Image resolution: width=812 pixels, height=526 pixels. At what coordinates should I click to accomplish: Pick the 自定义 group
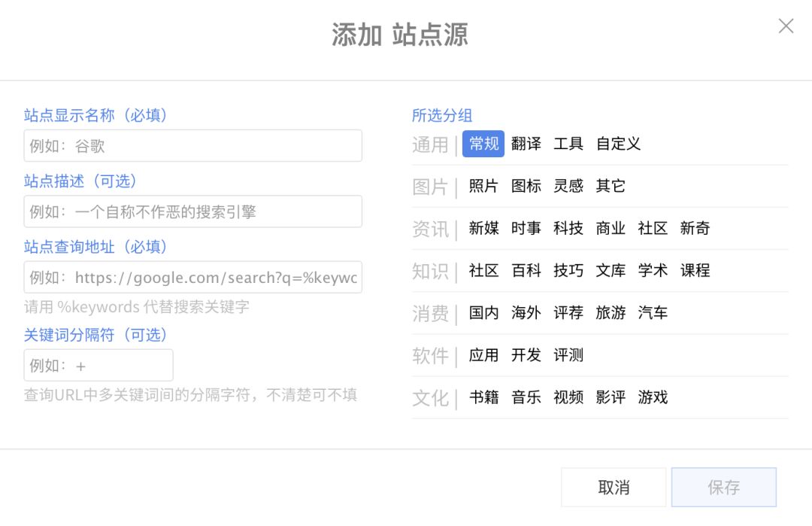tap(618, 144)
